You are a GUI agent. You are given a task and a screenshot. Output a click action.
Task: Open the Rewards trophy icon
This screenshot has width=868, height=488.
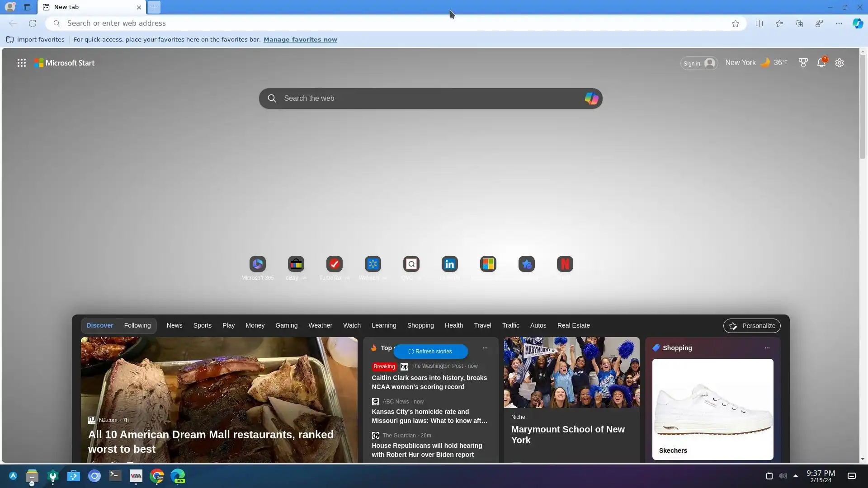tap(803, 63)
